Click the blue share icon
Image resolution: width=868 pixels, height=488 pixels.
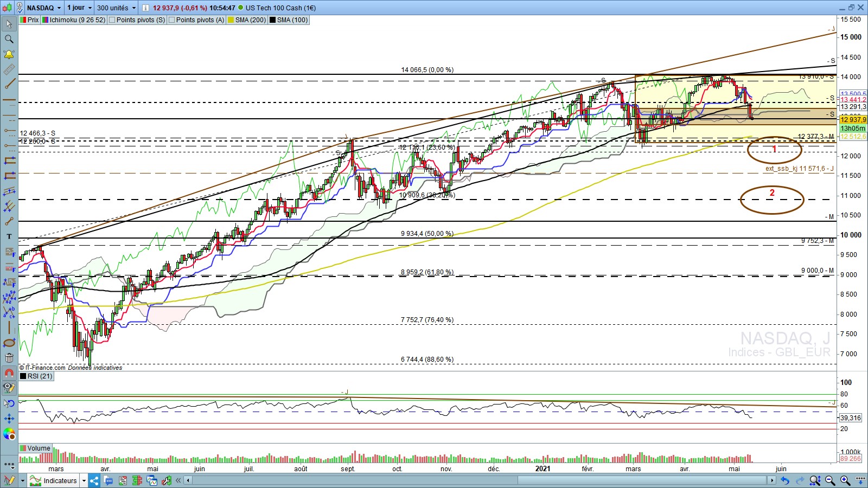(x=94, y=480)
